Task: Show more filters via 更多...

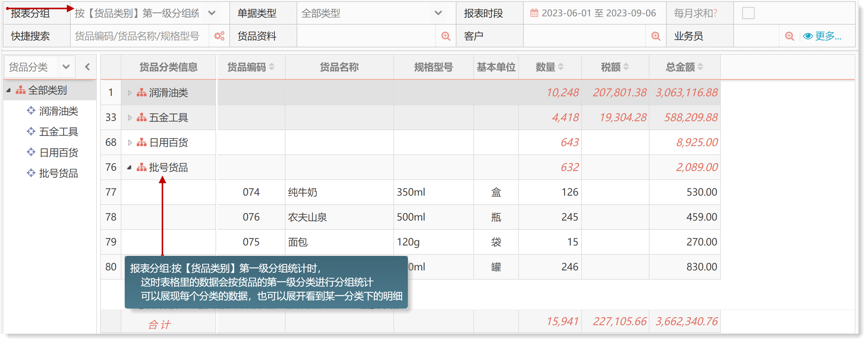Action: point(828,36)
